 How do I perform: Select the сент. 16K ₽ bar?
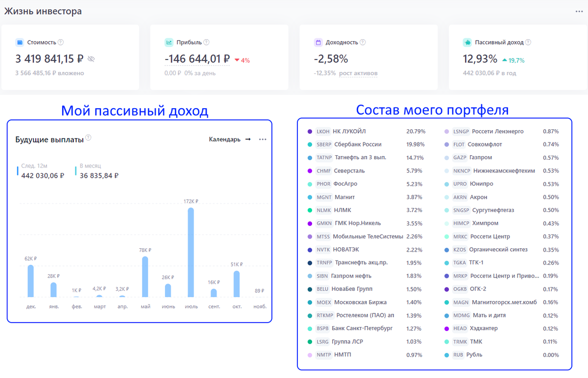coord(214,293)
